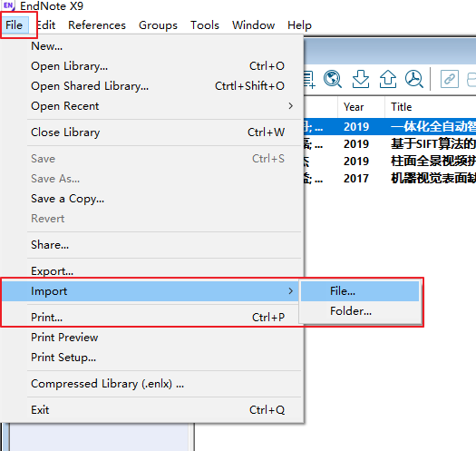
Task: Sort by the Title column header
Action: pos(431,107)
